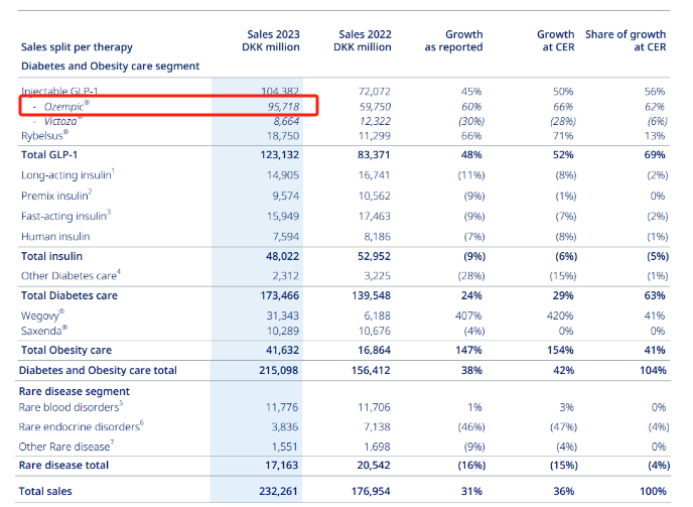Click Wegovy 2023 sales value 31,343

[283, 316]
